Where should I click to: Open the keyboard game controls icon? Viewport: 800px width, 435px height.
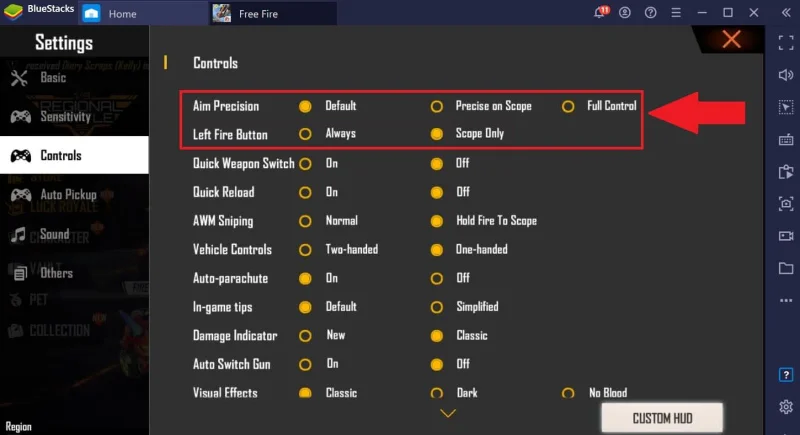(786, 140)
